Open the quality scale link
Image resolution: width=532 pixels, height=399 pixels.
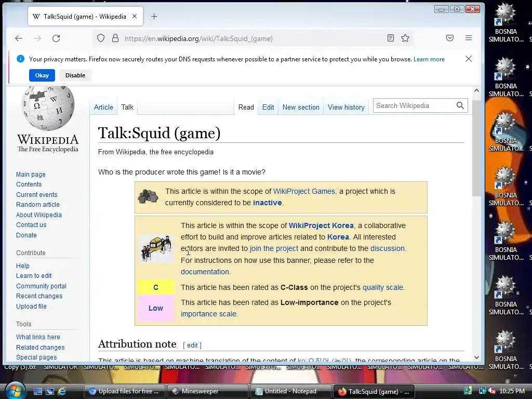point(383,287)
